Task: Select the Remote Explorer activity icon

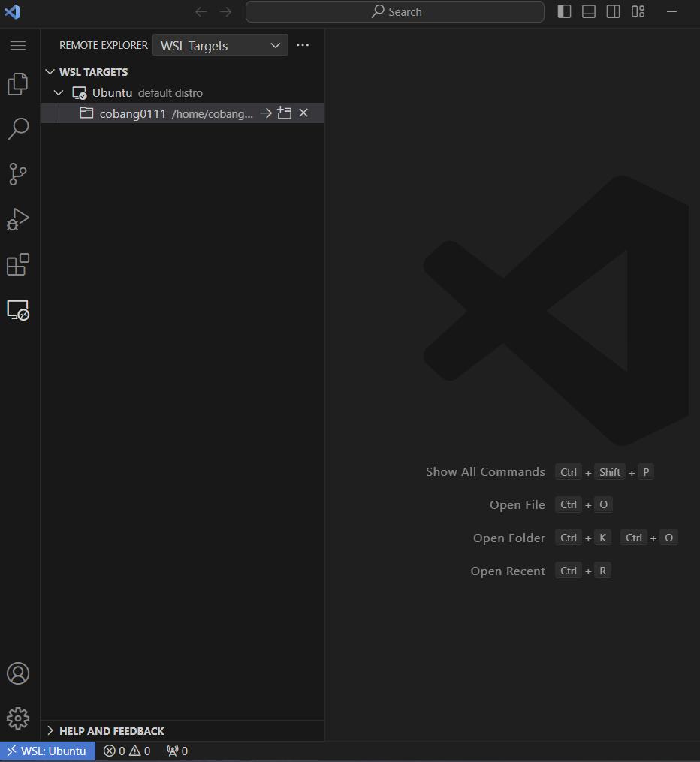Action: coord(18,310)
